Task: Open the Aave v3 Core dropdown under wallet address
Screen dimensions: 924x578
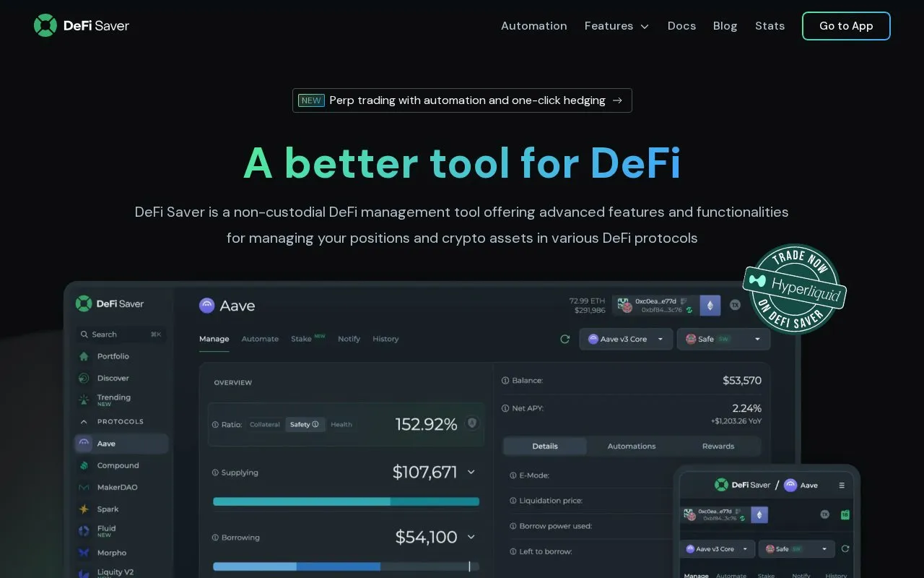Action: pos(626,339)
